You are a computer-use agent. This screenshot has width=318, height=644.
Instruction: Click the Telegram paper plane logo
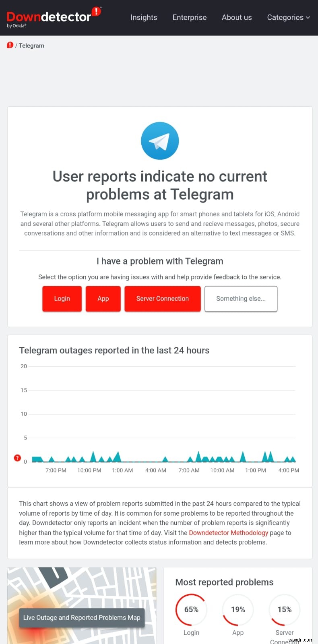tap(160, 141)
